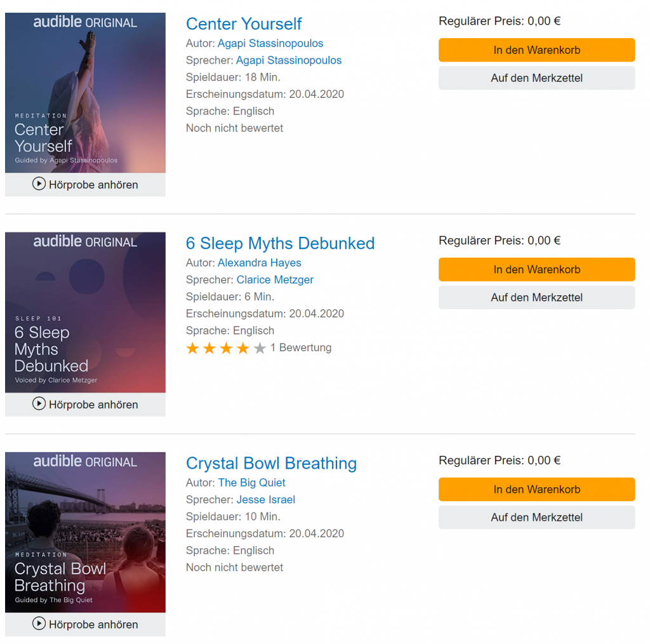Put Center Yourself on the Merkzettel
This screenshot has width=650, height=644.
(x=536, y=78)
